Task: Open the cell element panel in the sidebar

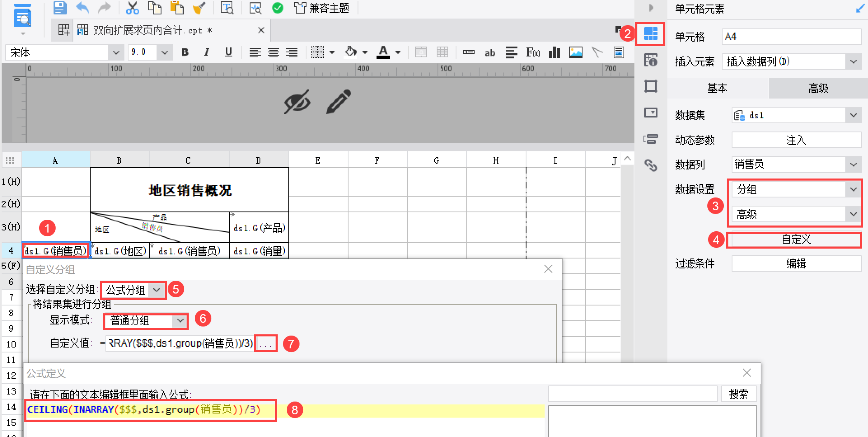Action: [651, 33]
